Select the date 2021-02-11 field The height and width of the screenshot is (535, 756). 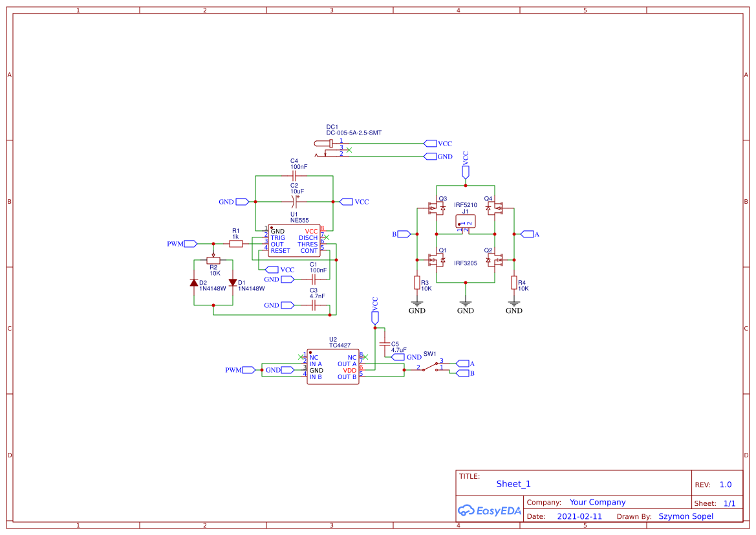pyautogui.click(x=579, y=516)
